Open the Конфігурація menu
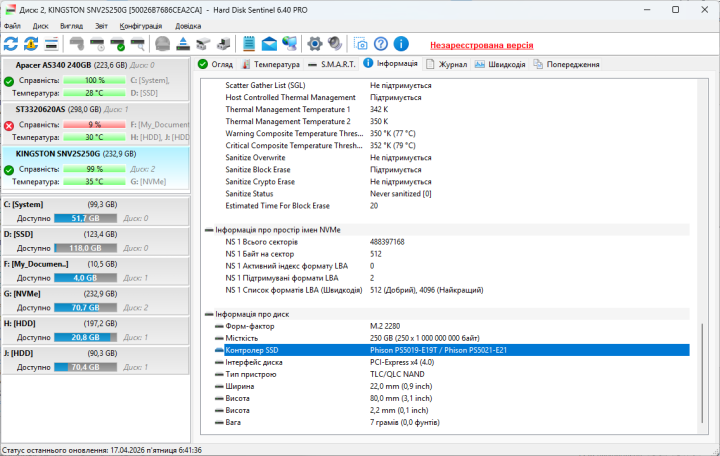 [x=141, y=26]
